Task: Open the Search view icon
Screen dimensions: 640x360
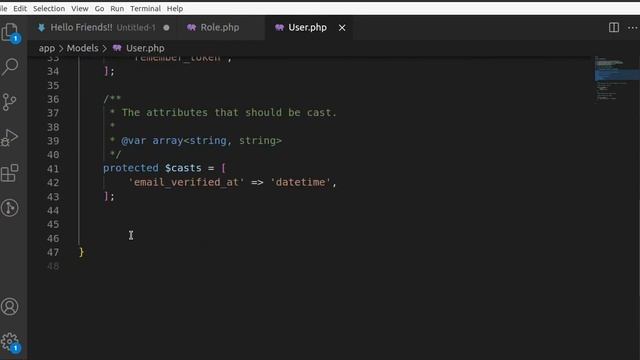Action: click(x=10, y=67)
